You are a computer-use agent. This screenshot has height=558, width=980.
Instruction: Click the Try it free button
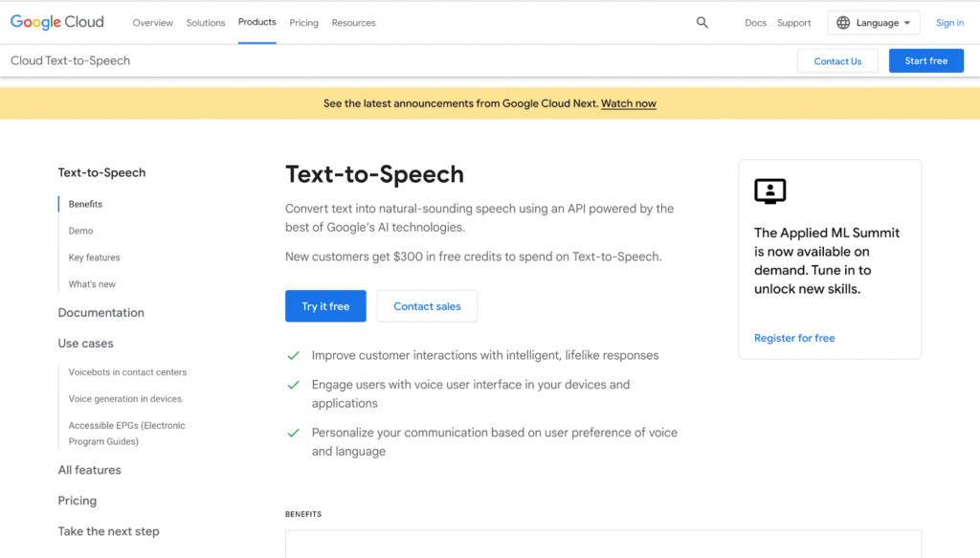point(325,306)
